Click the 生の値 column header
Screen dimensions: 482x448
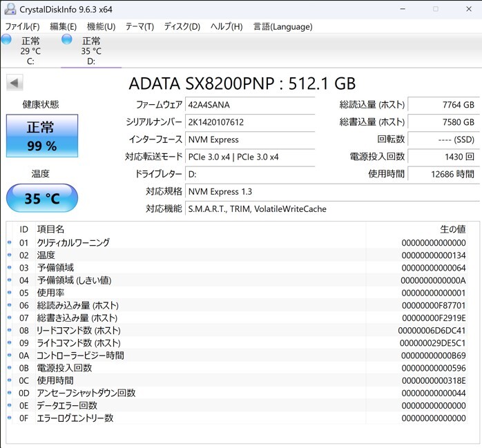click(x=452, y=229)
